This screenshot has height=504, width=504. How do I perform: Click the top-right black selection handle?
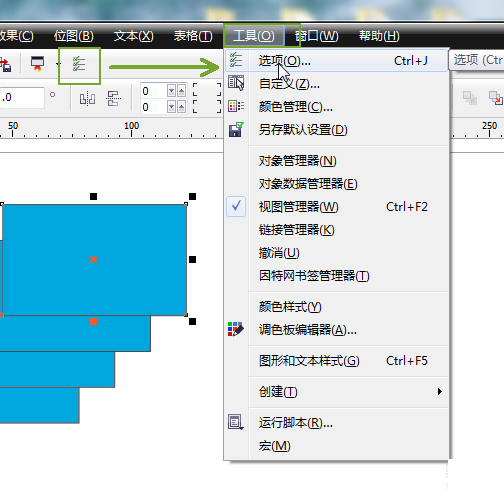(x=192, y=196)
